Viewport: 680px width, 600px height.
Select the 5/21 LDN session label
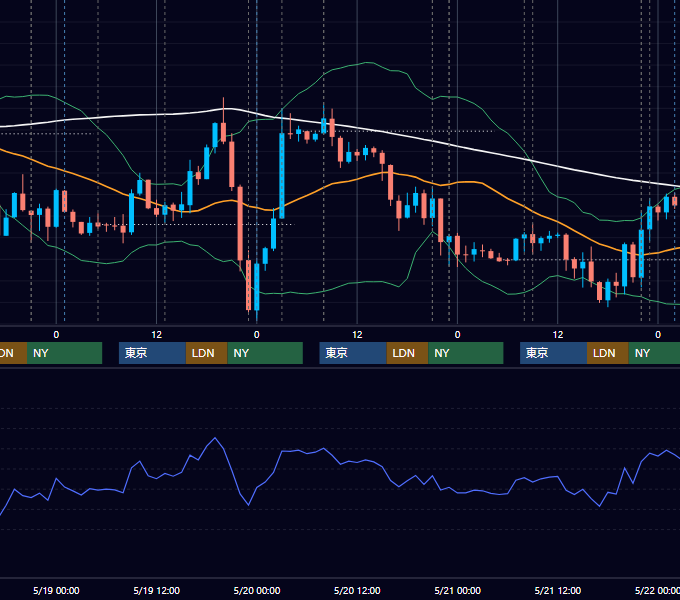coord(608,353)
